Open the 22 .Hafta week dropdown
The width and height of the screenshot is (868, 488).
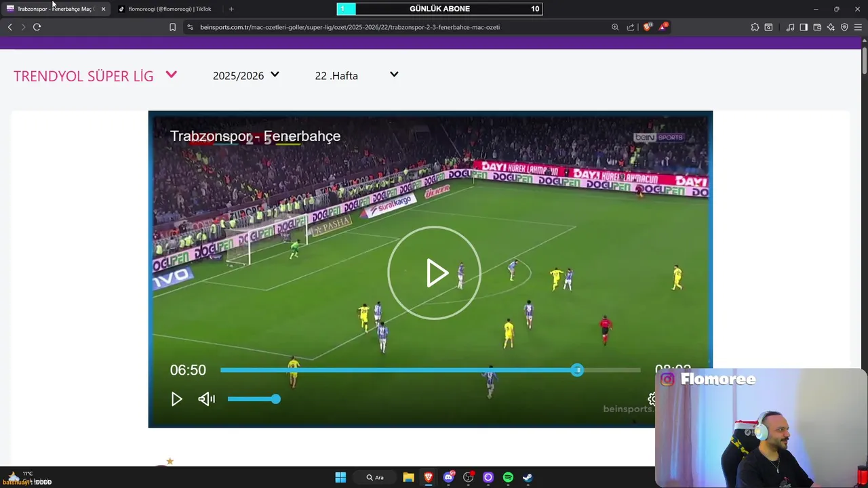tap(357, 76)
